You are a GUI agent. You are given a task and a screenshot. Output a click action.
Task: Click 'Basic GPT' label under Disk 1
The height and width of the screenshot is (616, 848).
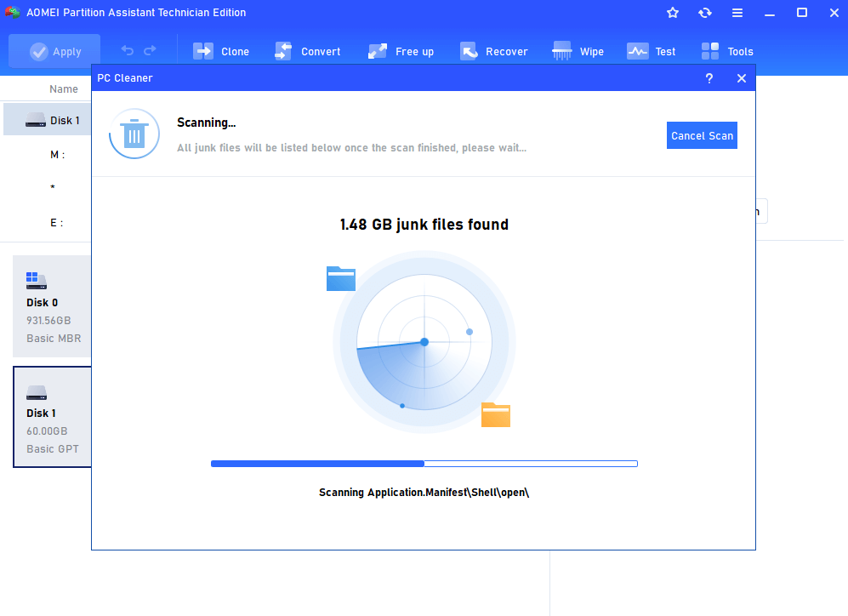[x=53, y=449]
